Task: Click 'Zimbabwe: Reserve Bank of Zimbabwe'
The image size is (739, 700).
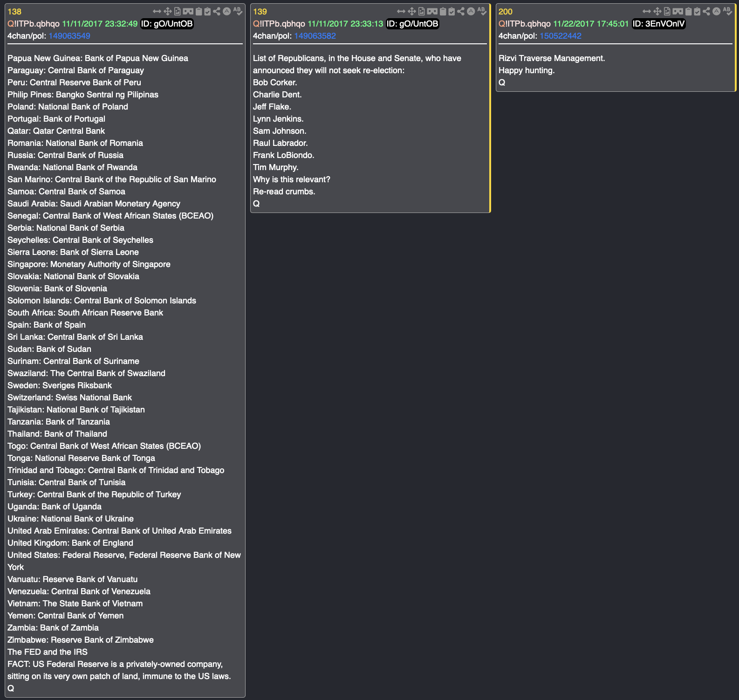Action: coord(81,640)
